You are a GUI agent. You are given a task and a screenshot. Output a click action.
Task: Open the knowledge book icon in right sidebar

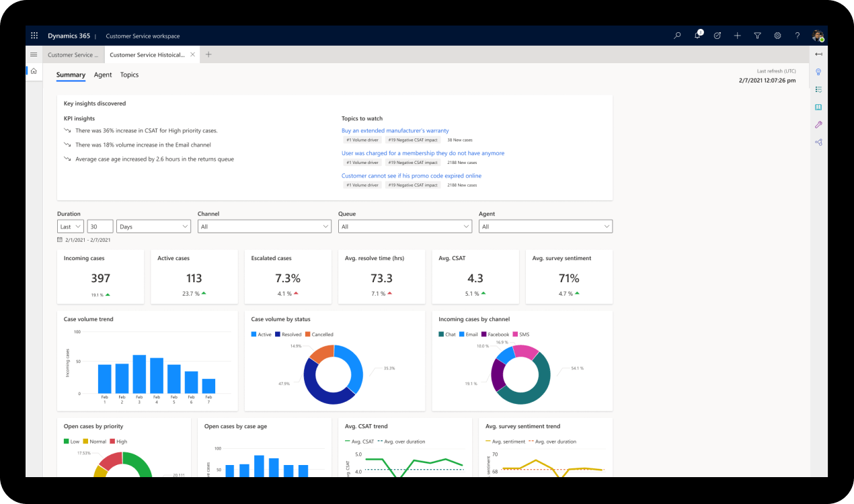(818, 107)
